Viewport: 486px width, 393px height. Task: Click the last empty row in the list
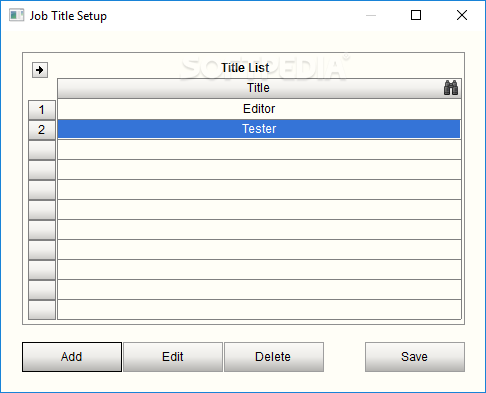click(259, 309)
